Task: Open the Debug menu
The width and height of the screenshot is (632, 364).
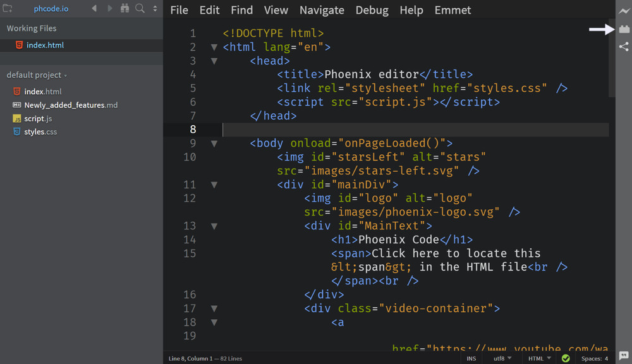Action: pyautogui.click(x=372, y=10)
